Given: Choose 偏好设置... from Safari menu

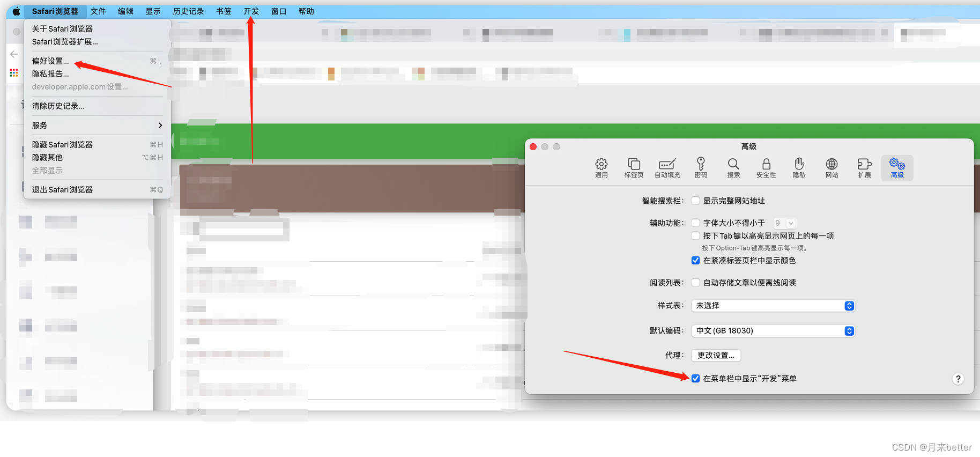Looking at the screenshot, I should click(97, 61).
